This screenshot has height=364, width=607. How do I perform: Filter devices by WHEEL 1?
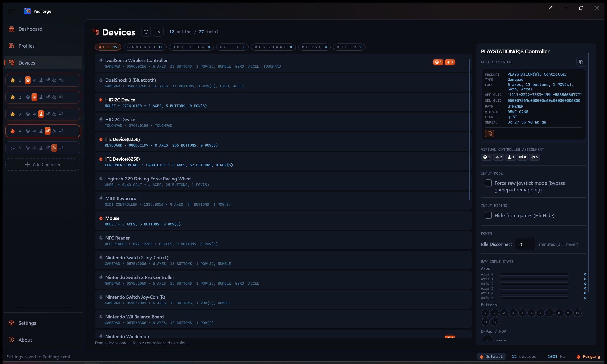tap(232, 47)
